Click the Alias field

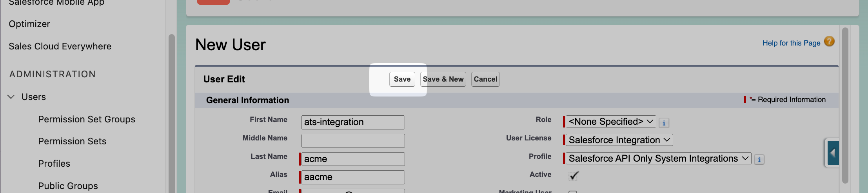coord(353,177)
